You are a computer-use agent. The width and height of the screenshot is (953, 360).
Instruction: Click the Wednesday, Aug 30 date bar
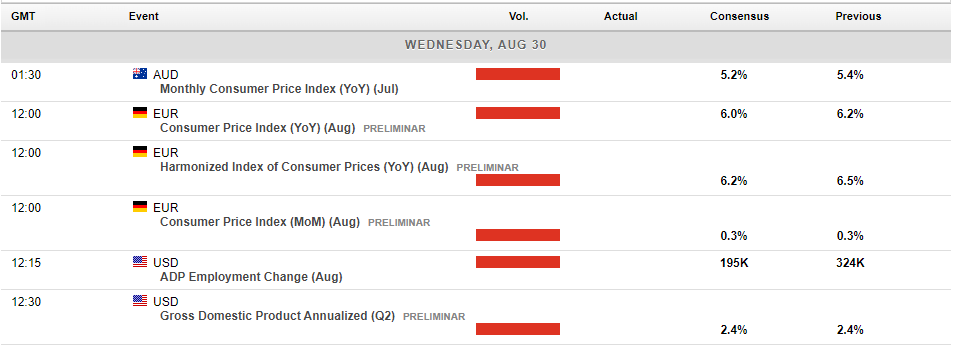click(x=476, y=45)
